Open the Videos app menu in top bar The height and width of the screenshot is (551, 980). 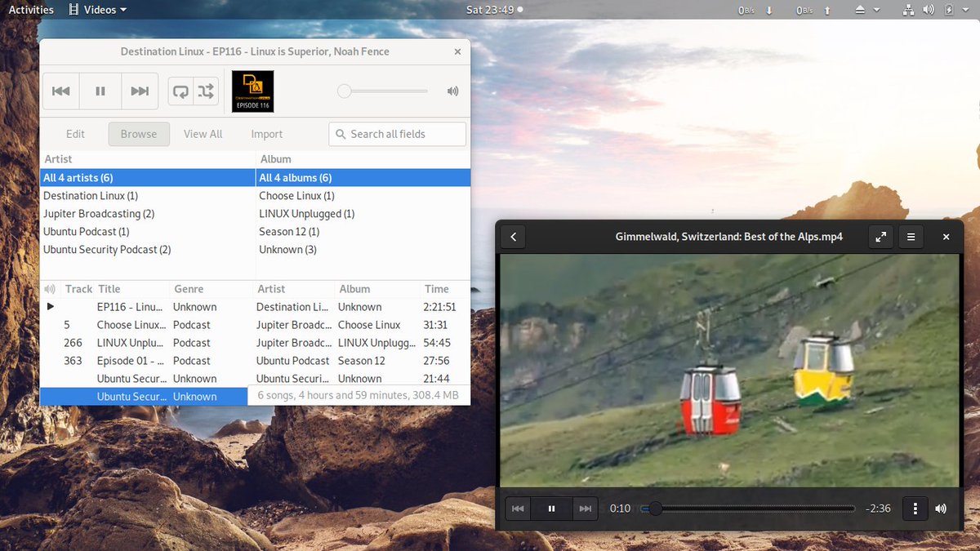point(97,10)
